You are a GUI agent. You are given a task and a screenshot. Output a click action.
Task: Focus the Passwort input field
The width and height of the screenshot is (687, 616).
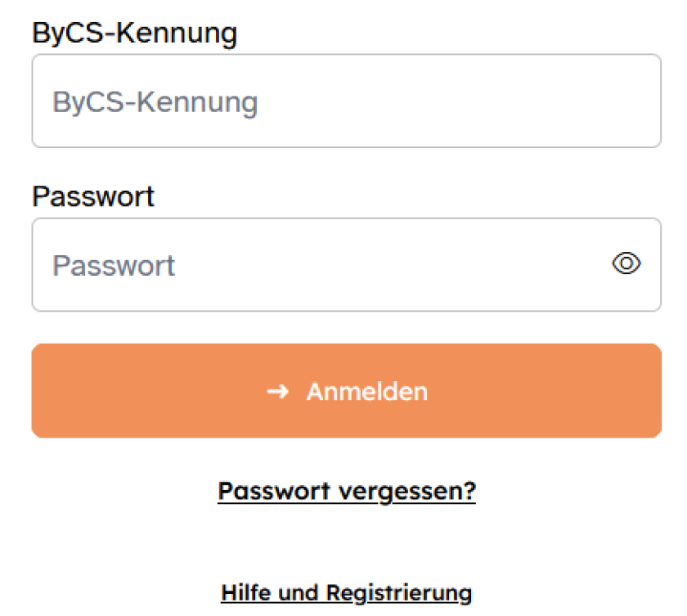pyautogui.click(x=327, y=264)
